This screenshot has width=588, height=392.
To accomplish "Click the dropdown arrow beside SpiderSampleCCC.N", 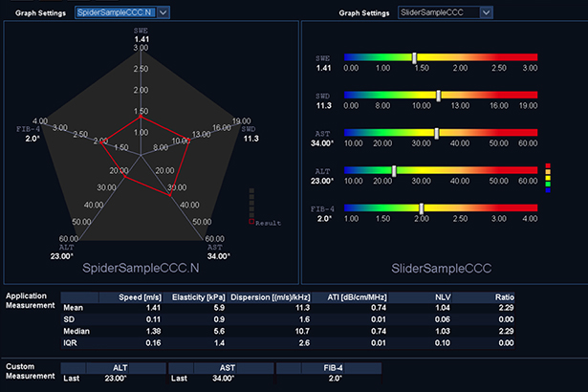I will (163, 11).
